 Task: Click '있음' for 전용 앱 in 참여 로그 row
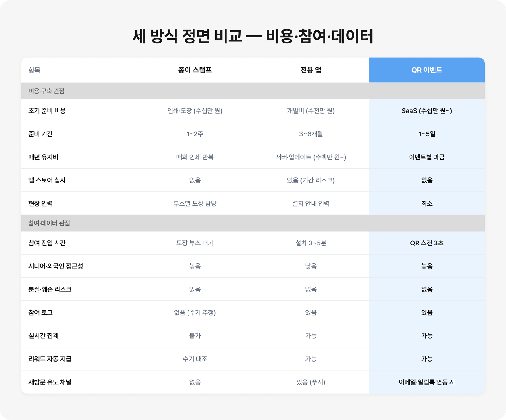311,312
